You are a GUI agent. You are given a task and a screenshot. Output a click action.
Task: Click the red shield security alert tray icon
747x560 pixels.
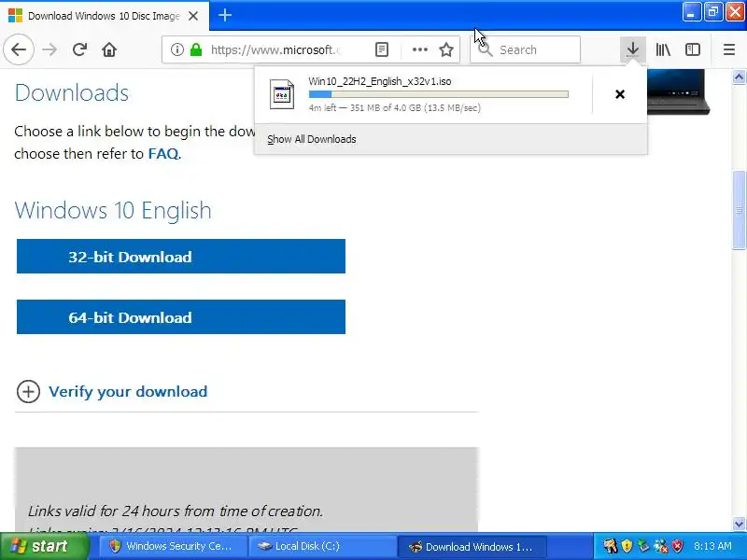coord(678,546)
